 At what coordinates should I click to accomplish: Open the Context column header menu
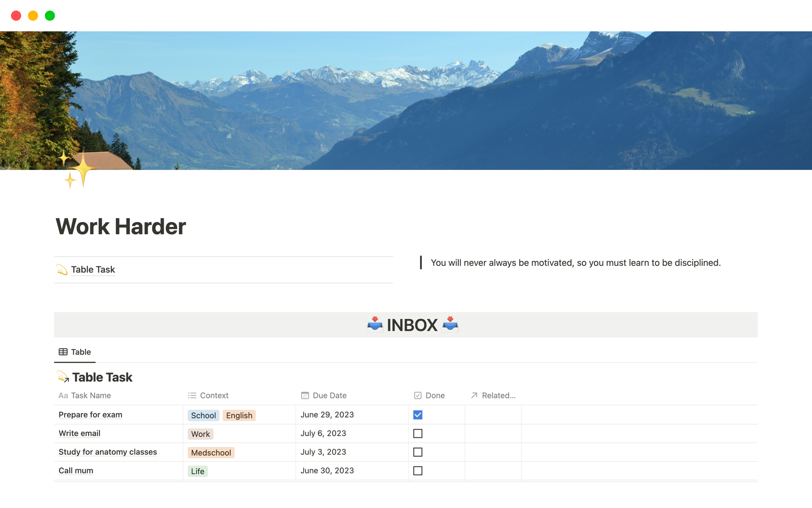pos(214,395)
